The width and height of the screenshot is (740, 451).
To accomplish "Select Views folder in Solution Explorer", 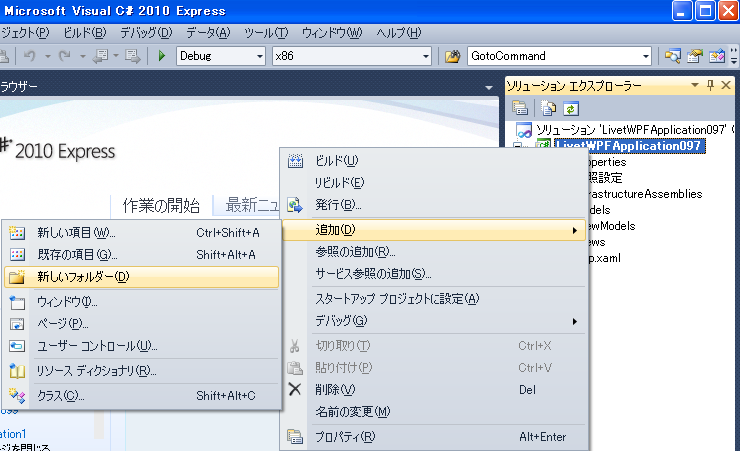I will tap(597, 242).
